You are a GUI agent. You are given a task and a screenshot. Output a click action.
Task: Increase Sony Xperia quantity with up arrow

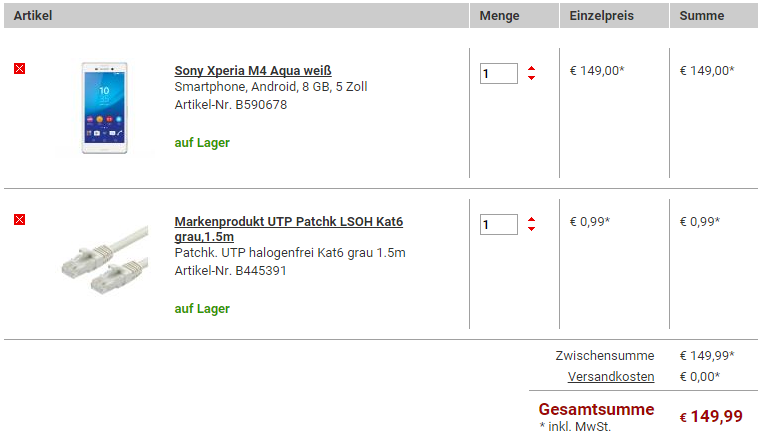531,69
